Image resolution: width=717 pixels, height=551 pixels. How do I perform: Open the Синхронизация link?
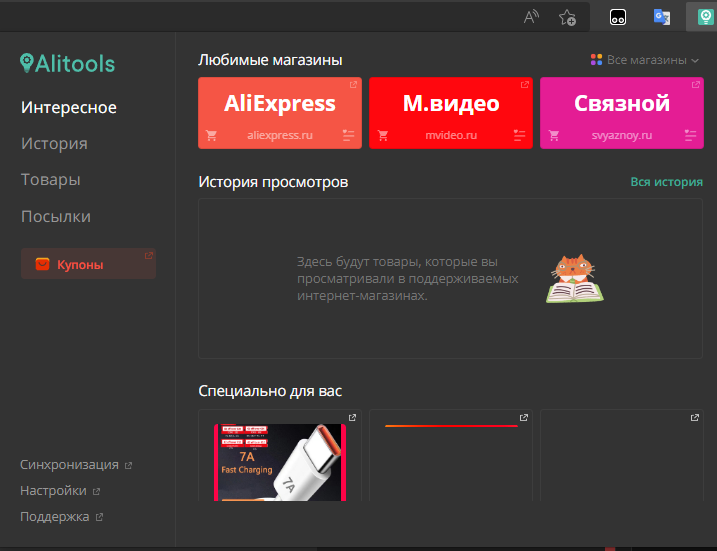click(x=69, y=465)
